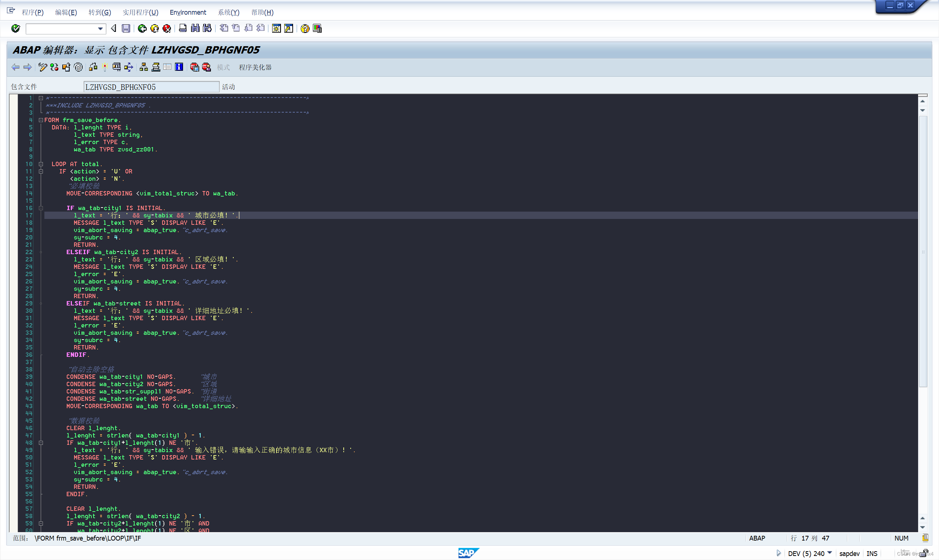
Task: Click the Fullscreen on/off toolbar icon
Action: point(167,67)
